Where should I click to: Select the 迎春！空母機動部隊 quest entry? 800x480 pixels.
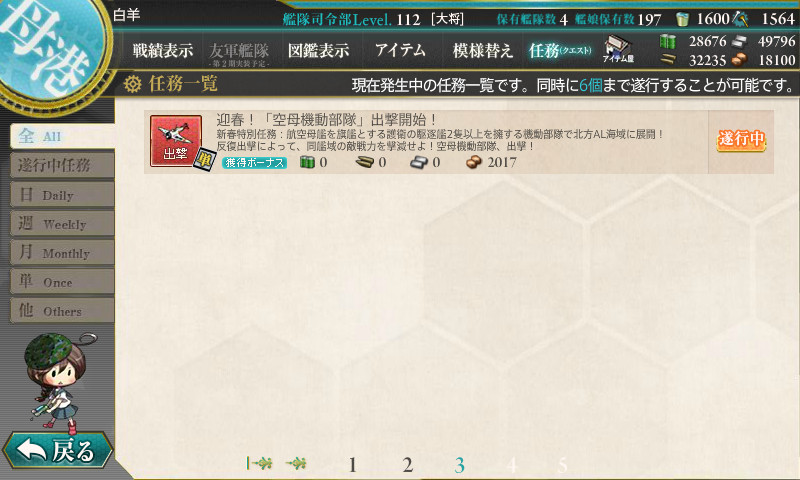(459, 142)
